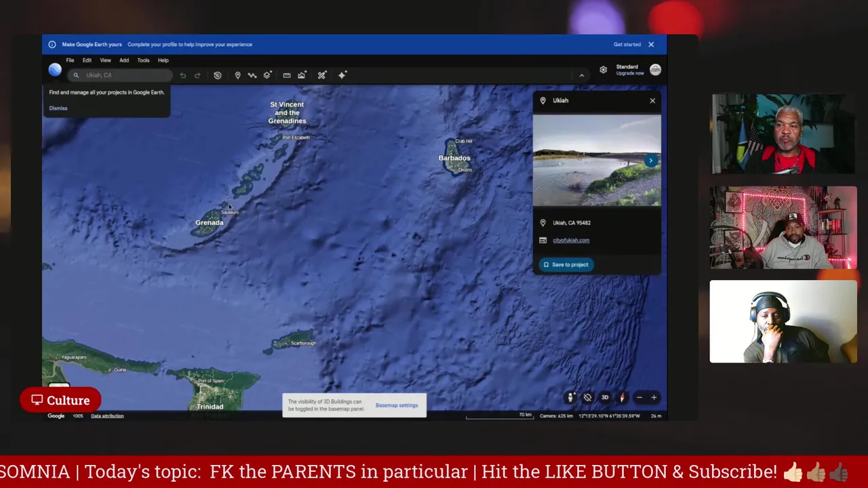Click the website icon beside cityofukiah.com
Image resolution: width=868 pixels, height=488 pixels.
[x=542, y=240]
